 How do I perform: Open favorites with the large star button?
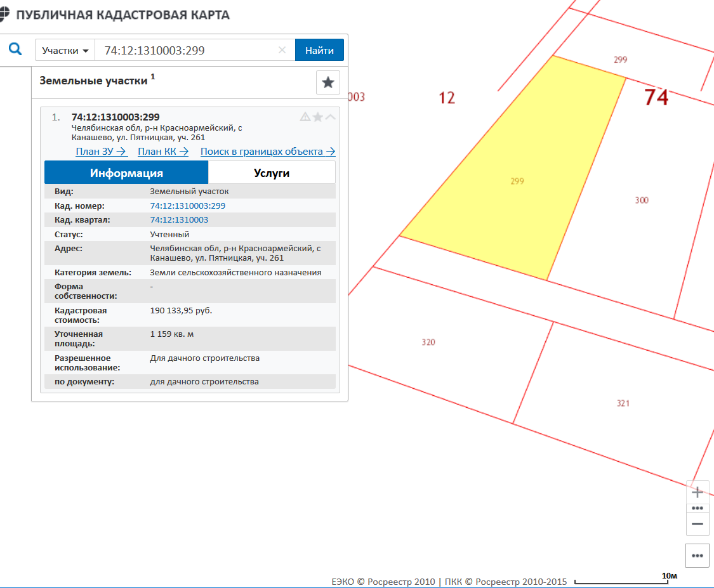pos(328,82)
